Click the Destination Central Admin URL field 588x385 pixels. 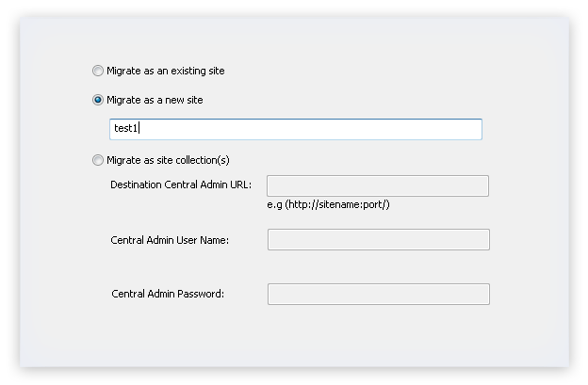coord(378,185)
